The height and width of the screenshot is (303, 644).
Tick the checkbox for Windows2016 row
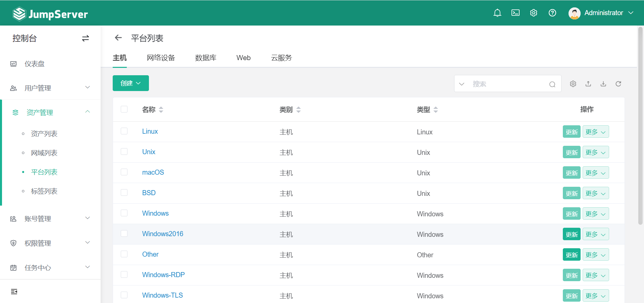tap(124, 233)
